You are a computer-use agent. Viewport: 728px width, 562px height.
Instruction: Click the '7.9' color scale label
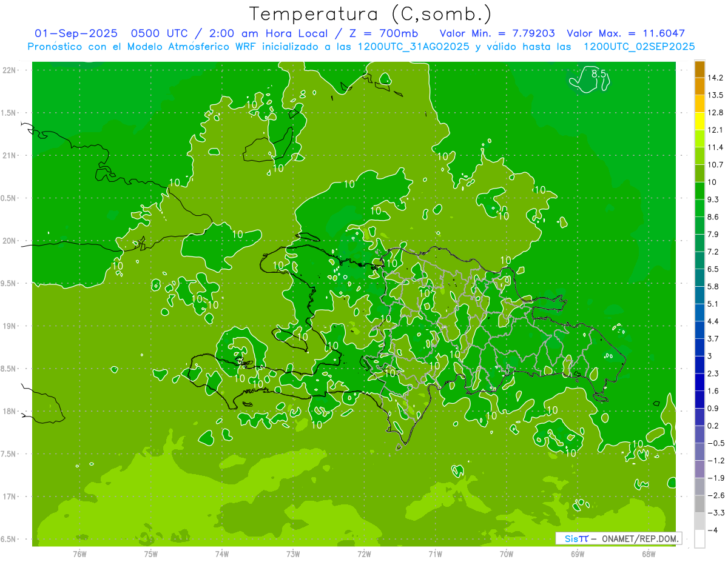[x=713, y=235]
